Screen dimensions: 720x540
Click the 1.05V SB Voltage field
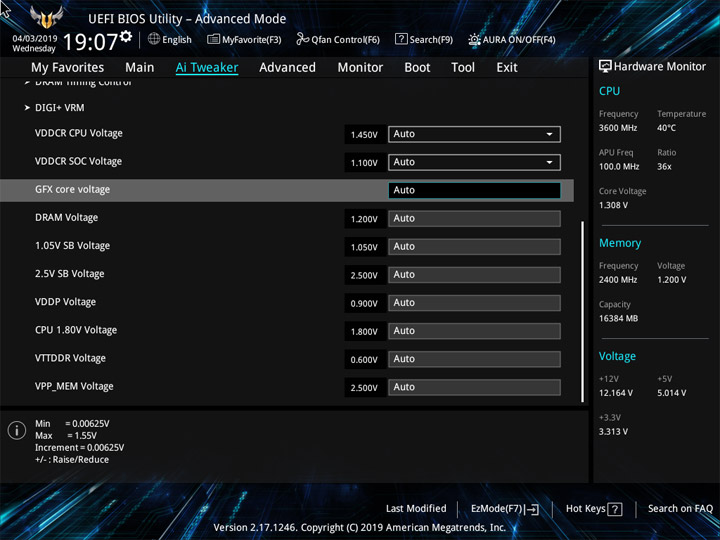pos(474,247)
